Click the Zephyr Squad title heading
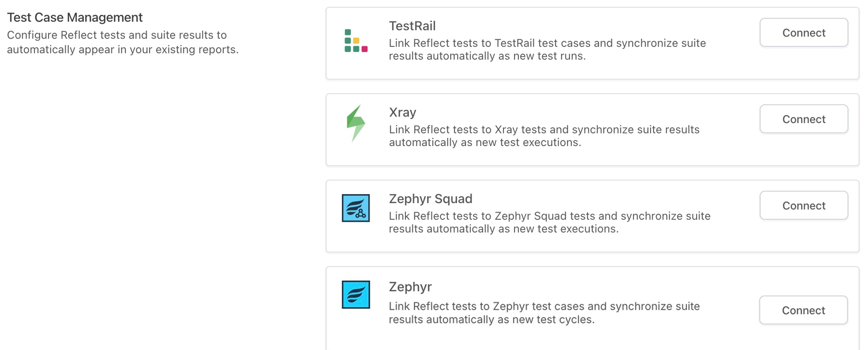868x350 pixels. (431, 198)
